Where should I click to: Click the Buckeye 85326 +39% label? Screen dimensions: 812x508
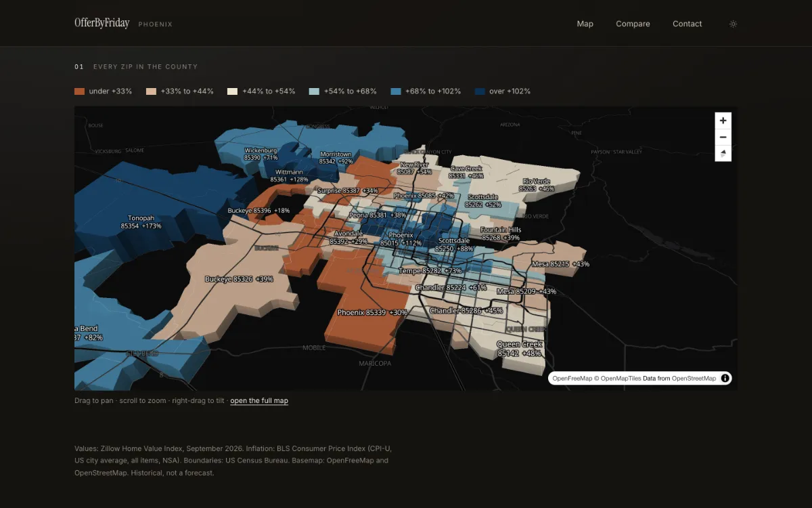(239, 279)
